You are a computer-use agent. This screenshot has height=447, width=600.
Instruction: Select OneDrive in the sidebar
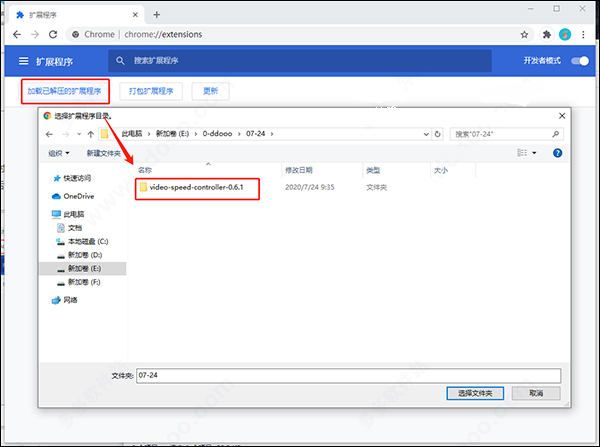pyautogui.click(x=73, y=196)
